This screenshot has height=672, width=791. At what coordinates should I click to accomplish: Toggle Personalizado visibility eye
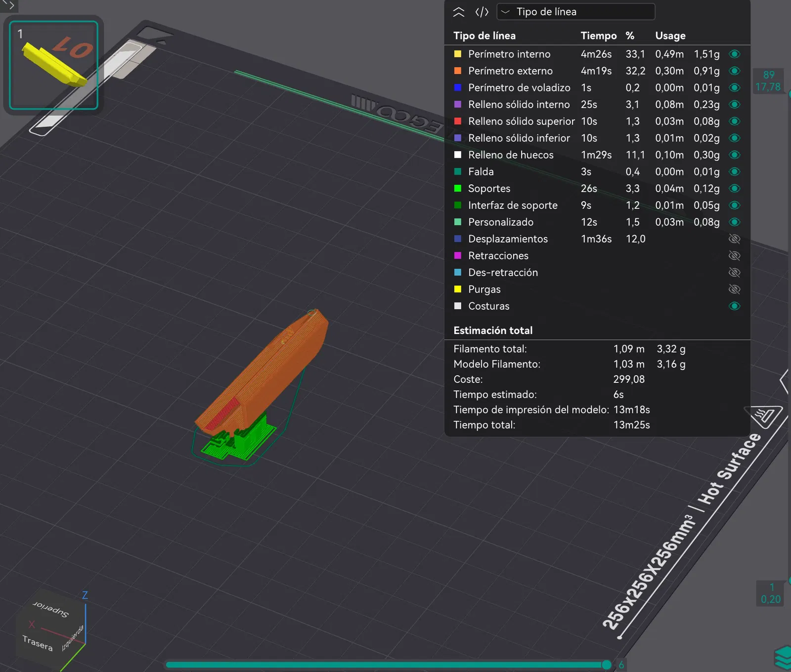735,222
